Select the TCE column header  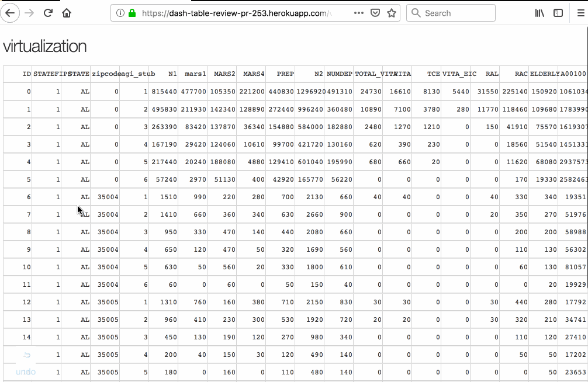coord(427,74)
